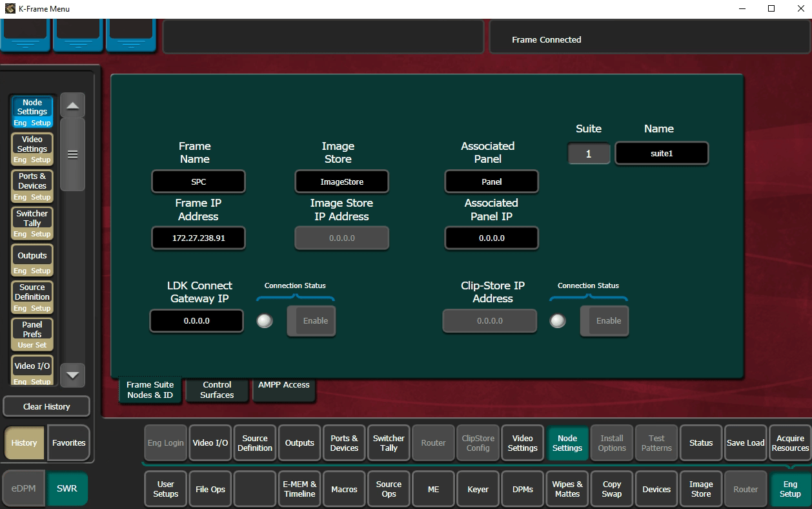Edit the LDK Connect Gateway IP field
Image resolution: width=812 pixels, height=509 pixels.
click(x=196, y=320)
